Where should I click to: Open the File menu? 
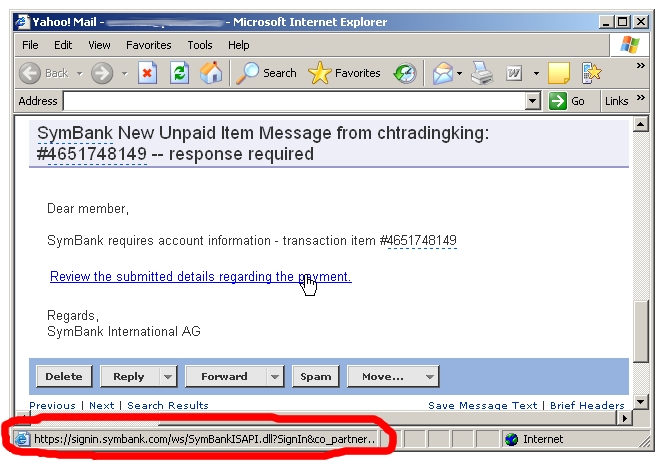click(x=30, y=45)
